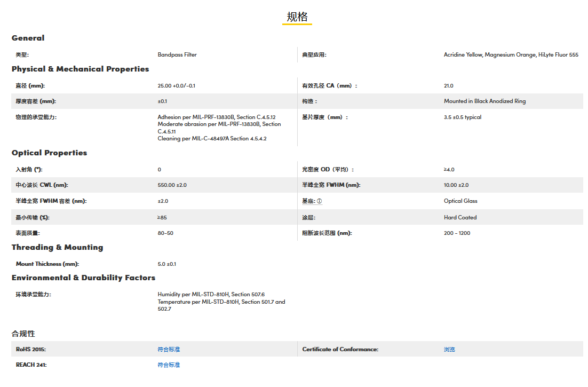Open the REACH 241 符合标准 link

click(169, 365)
